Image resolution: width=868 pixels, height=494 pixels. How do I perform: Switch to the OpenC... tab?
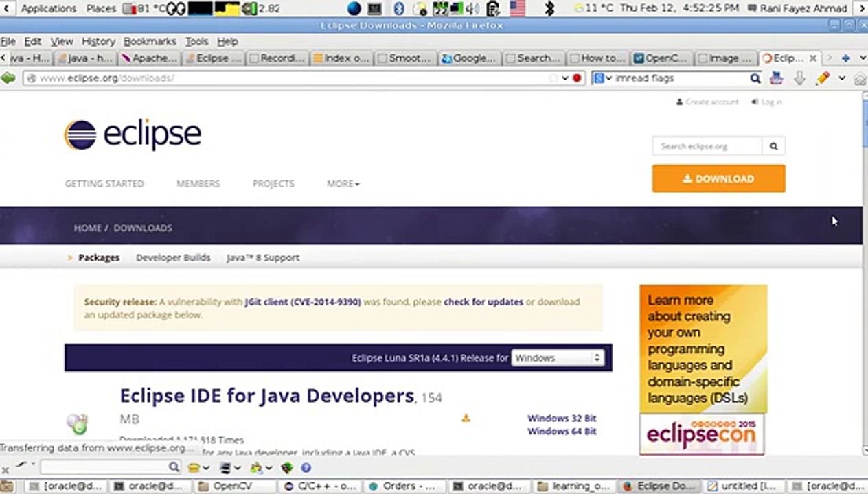coord(660,58)
